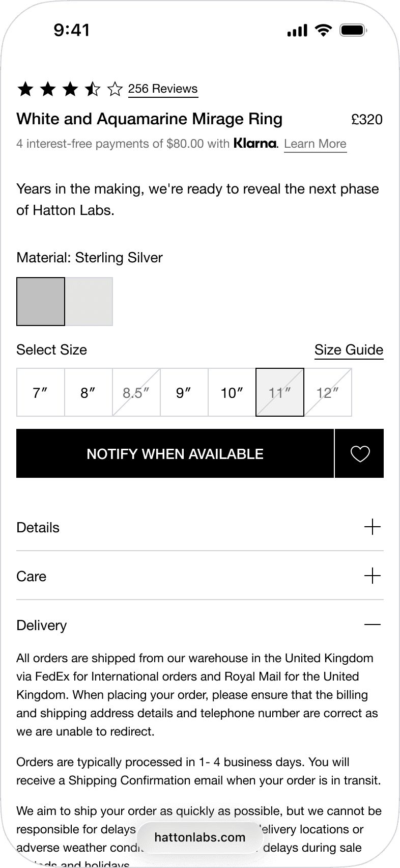Expand the Details section plus icon
Viewport: 400px width, 868px height.
(373, 527)
